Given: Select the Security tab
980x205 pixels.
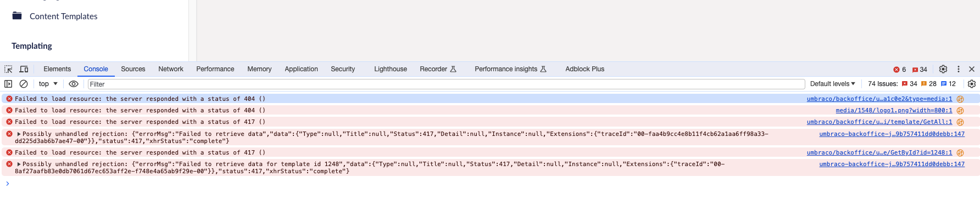Looking at the screenshot, I should pos(343,69).
